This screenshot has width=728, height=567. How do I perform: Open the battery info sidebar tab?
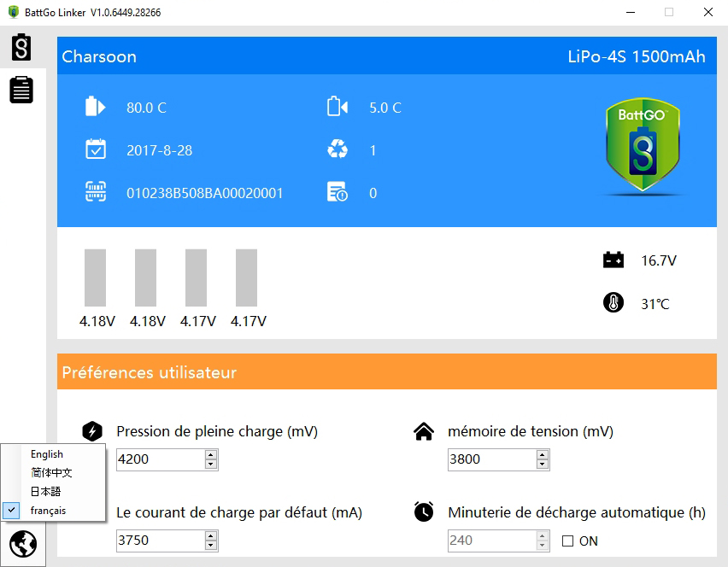pyautogui.click(x=21, y=47)
